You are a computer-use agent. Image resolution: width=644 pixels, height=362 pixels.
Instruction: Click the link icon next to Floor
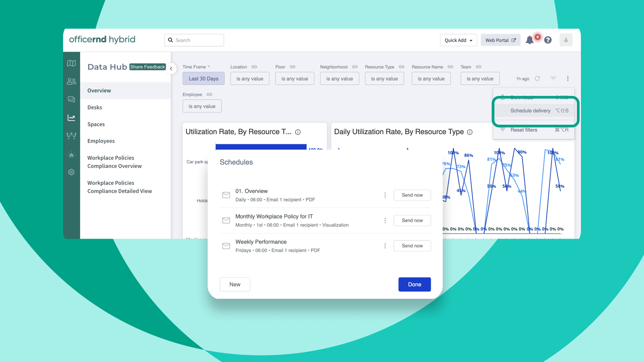293,67
